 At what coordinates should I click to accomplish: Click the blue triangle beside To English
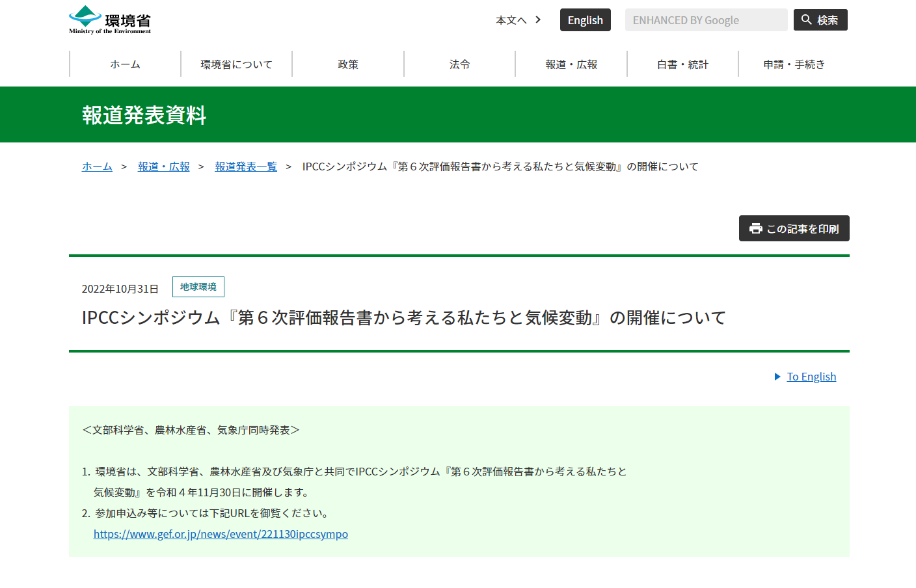(x=777, y=377)
